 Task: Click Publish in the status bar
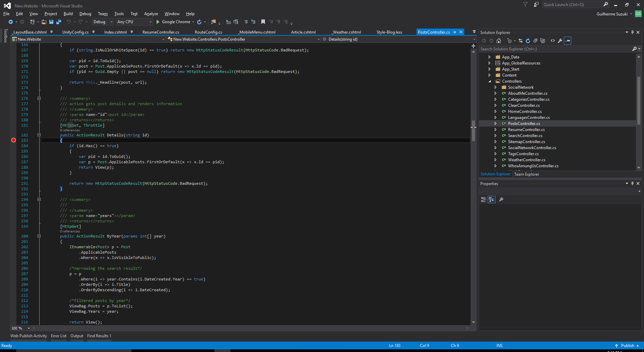627,346
